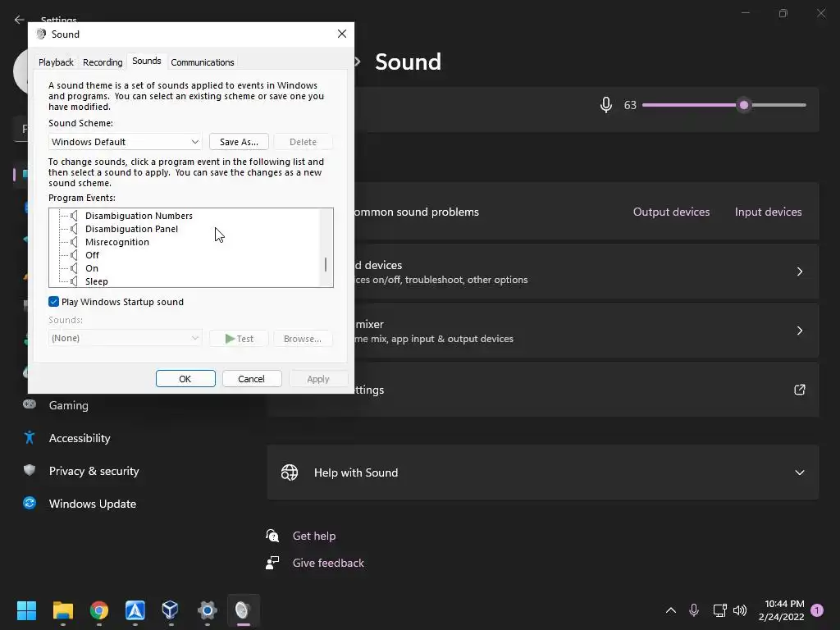The height and width of the screenshot is (630, 840).
Task: Mute microphone icon in Settings
Action: click(x=606, y=105)
